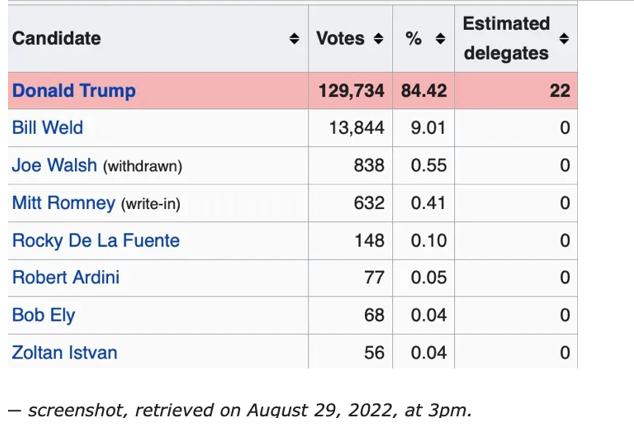
Task: Visit the Mitt Romney page link
Action: (x=63, y=203)
